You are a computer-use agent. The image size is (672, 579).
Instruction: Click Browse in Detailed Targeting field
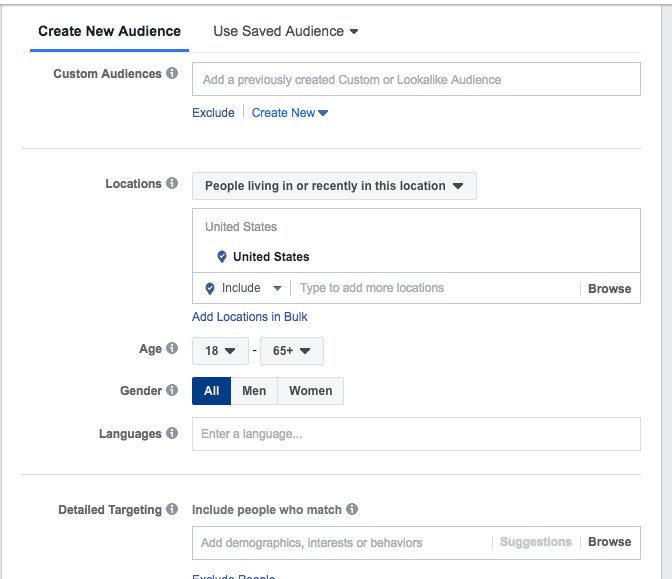click(x=609, y=542)
